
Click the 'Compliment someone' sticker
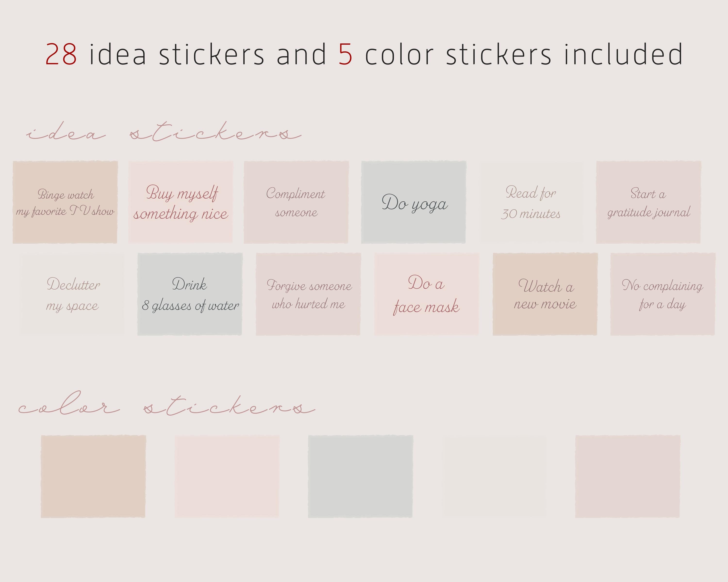(296, 202)
